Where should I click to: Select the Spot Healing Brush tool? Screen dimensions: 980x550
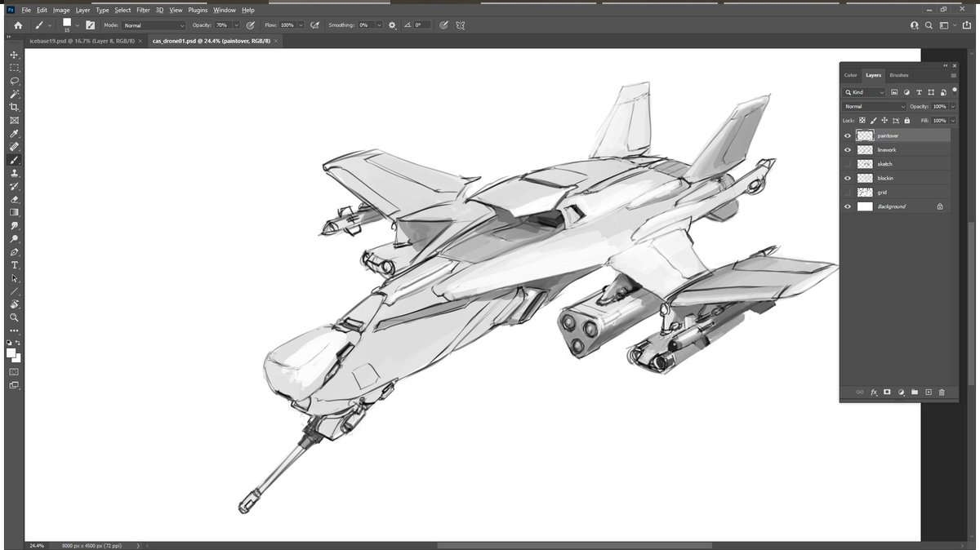(14, 147)
